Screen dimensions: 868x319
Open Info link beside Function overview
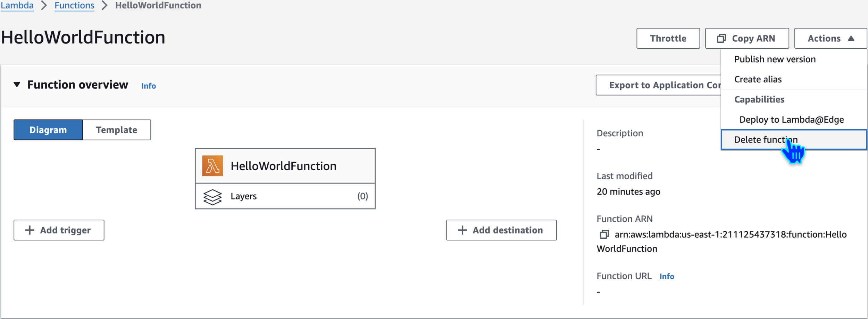(x=149, y=86)
